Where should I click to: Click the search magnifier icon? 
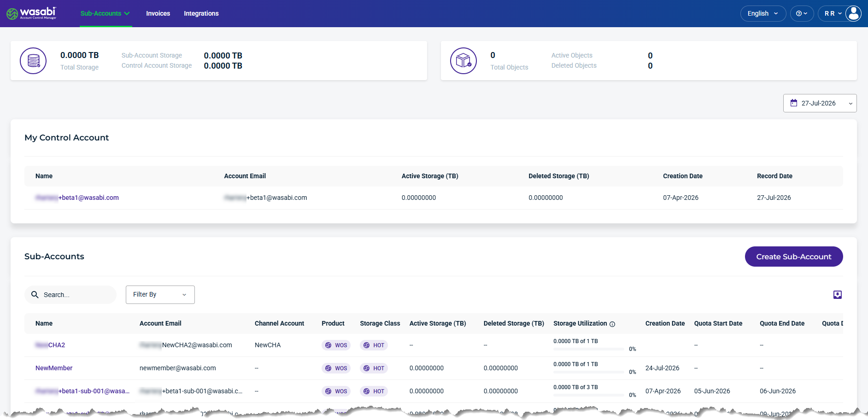(x=35, y=295)
